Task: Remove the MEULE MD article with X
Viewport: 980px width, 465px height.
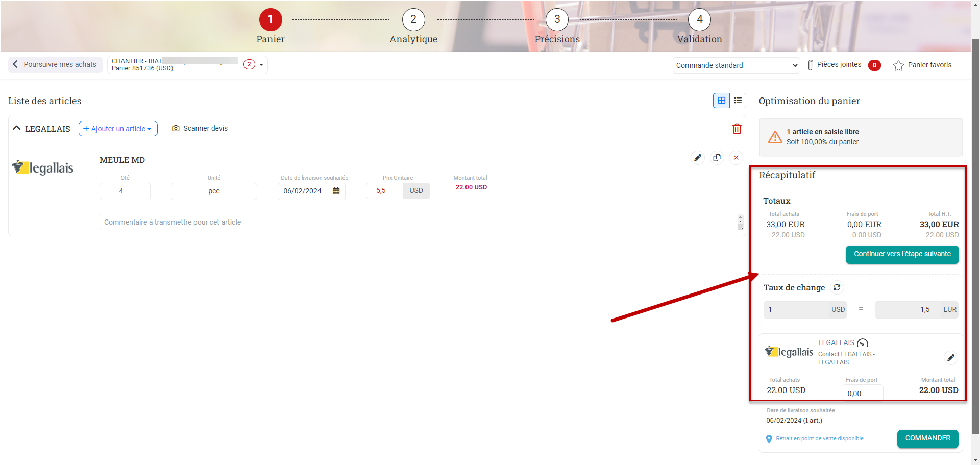Action: (x=736, y=158)
